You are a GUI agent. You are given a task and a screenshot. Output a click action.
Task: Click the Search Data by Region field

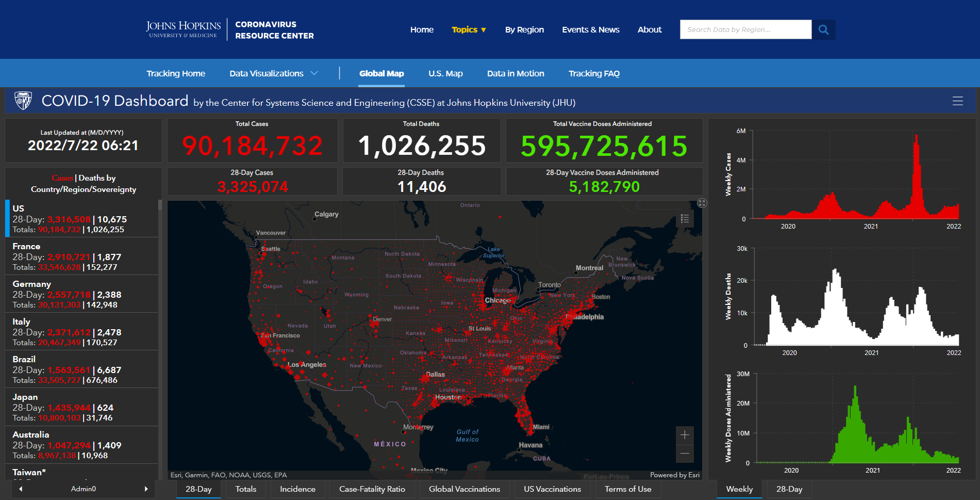click(x=745, y=30)
